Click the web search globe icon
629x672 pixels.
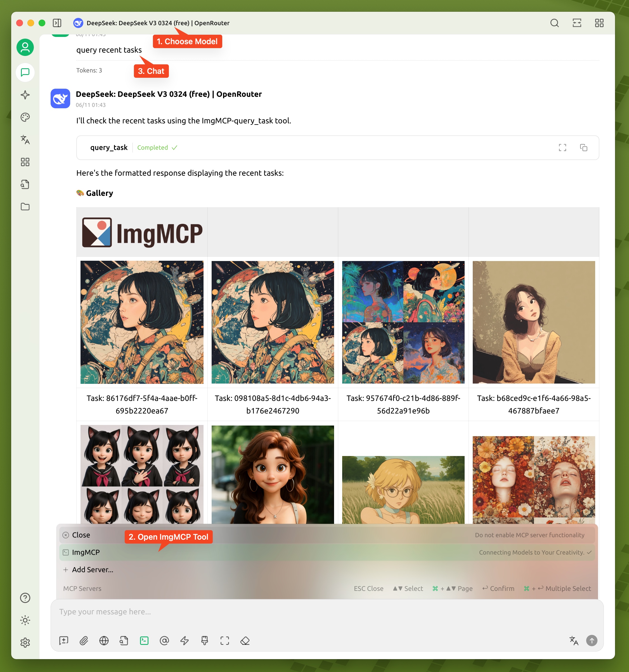[x=104, y=641]
